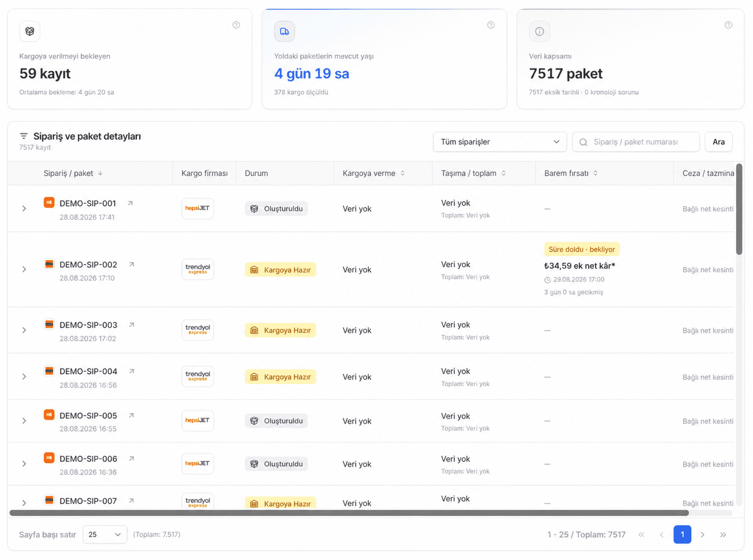The image size is (753, 560).
Task: Open external link for DEMO-SIP-005
Action: 132,416
